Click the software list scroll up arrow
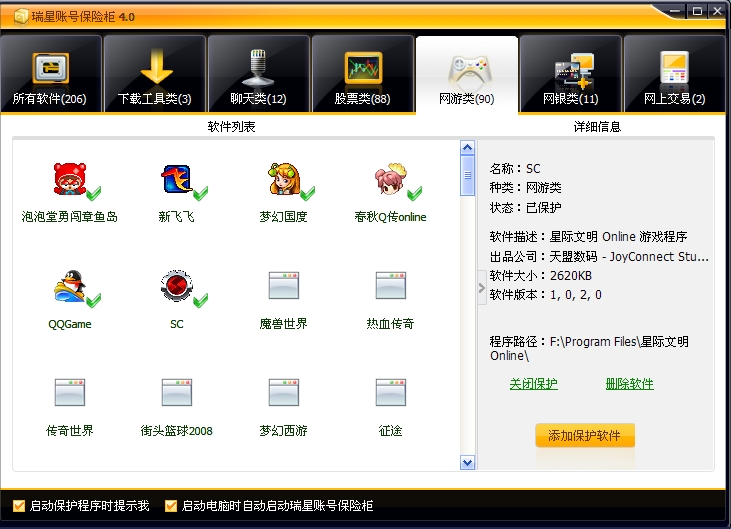731x529 pixels. 467,148
